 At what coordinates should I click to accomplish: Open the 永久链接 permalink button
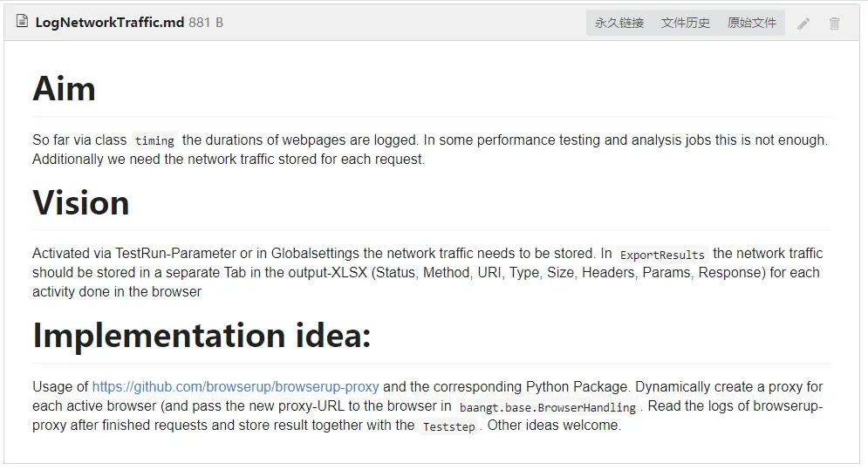pyautogui.click(x=619, y=24)
